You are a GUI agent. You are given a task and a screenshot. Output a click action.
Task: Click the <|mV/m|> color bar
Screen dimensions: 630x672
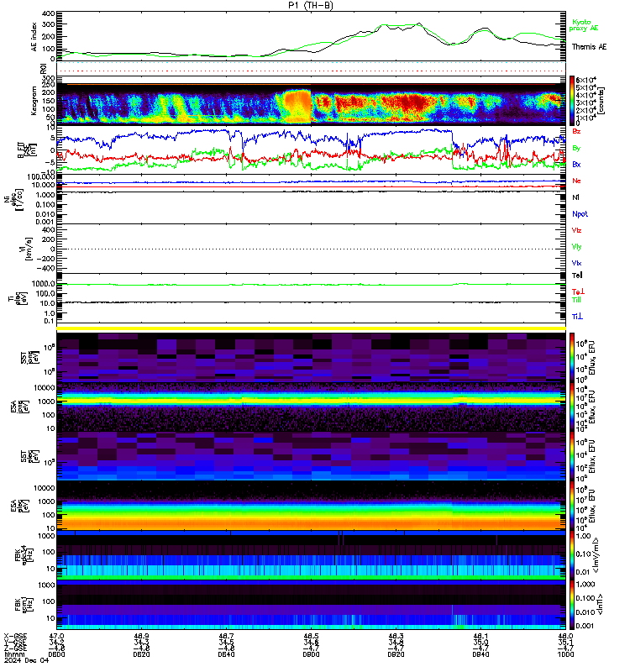[x=572, y=555]
